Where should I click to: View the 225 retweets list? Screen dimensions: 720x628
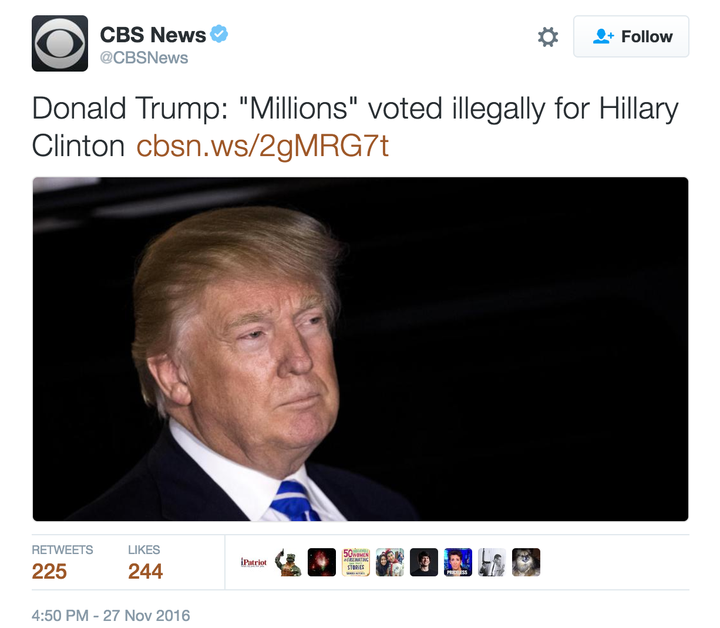tap(62, 563)
